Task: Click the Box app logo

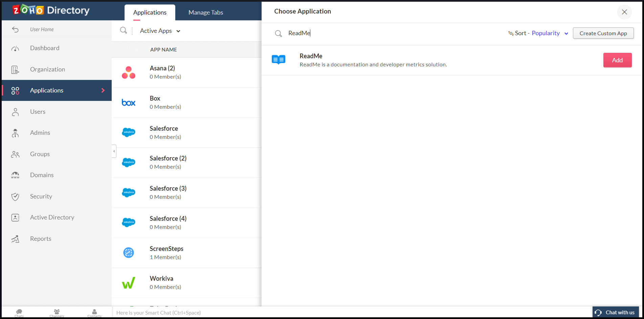Action: click(x=129, y=103)
